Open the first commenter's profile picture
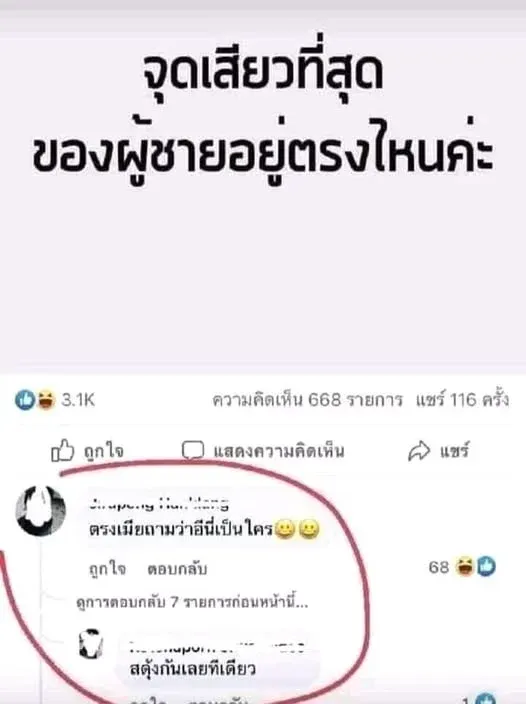The image size is (526, 704). pos(40,511)
